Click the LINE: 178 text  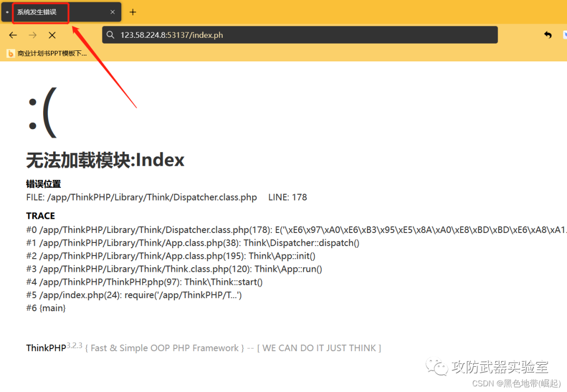click(x=288, y=197)
